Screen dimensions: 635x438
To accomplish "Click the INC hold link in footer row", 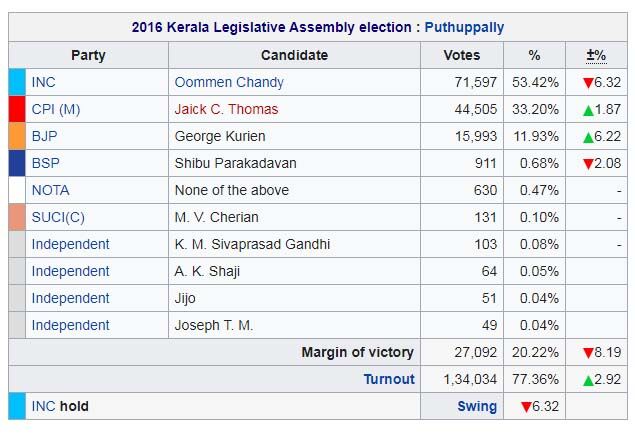I will (43, 406).
